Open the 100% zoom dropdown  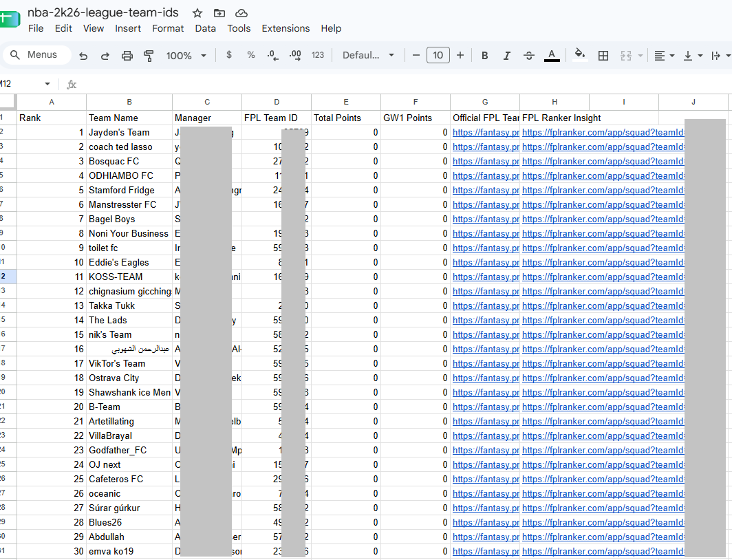click(186, 56)
